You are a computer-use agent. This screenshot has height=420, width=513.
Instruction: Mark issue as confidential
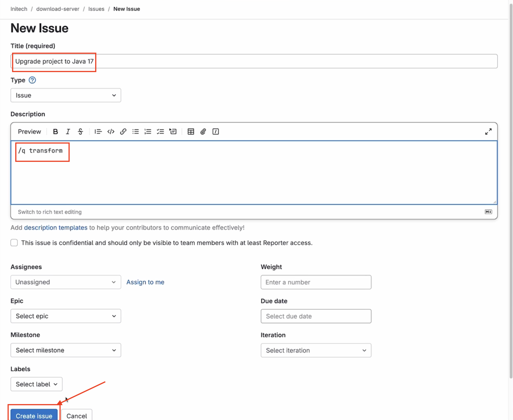[14, 243]
